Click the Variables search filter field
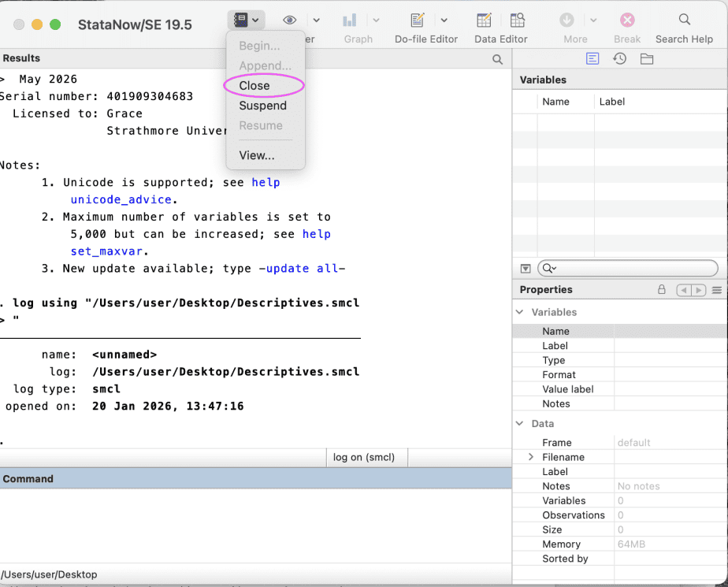 [630, 269]
